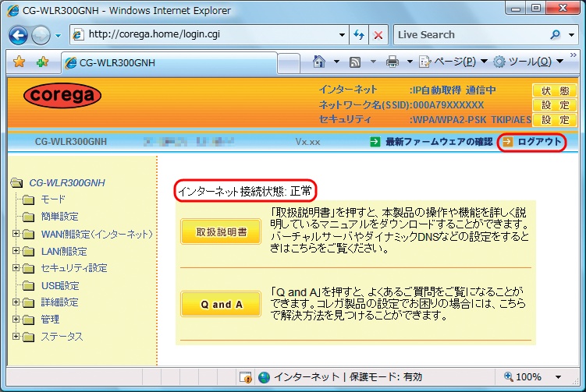Click the red Stop loading icon

point(378,35)
